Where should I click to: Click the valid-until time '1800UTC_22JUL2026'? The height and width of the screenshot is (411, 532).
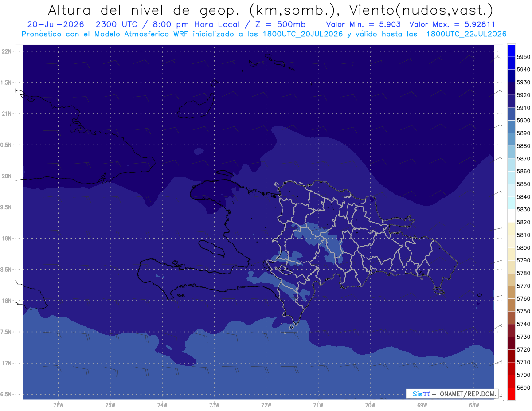click(466, 34)
